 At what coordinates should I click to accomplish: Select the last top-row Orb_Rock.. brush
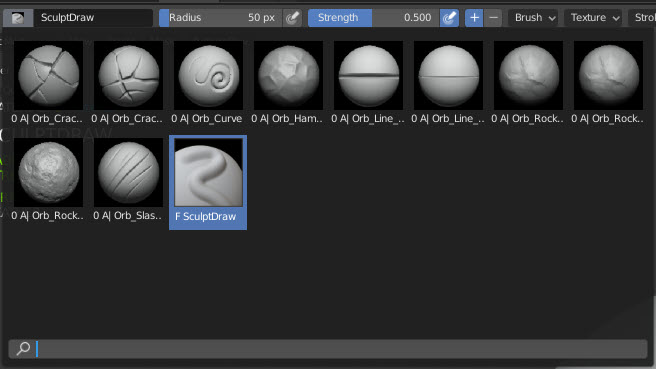(608, 75)
